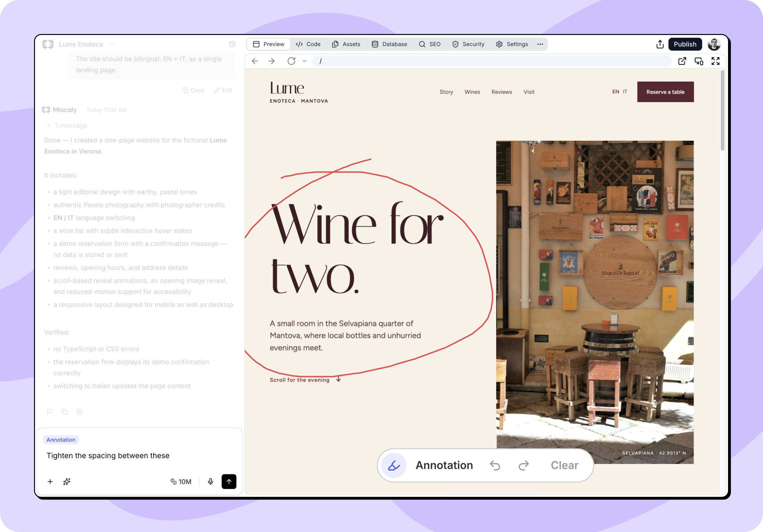The height and width of the screenshot is (532, 763).
Task: Send the prompt with the arrow button
Action: [229, 481]
